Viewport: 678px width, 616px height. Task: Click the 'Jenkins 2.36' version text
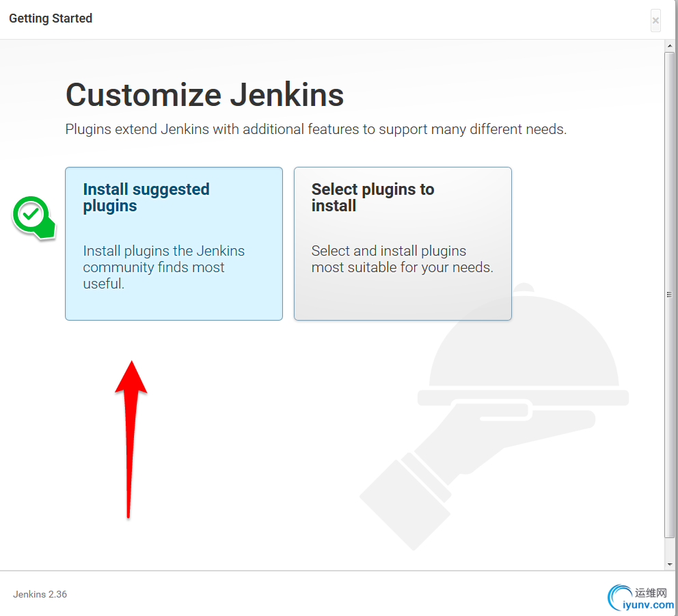click(40, 594)
